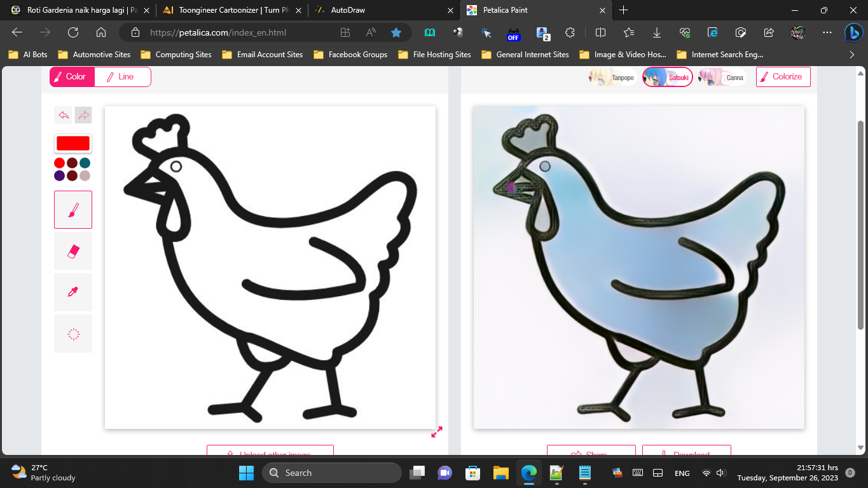The width and height of the screenshot is (868, 488).
Task: Open the Bing Copilot sidebar icon
Action: tap(853, 32)
